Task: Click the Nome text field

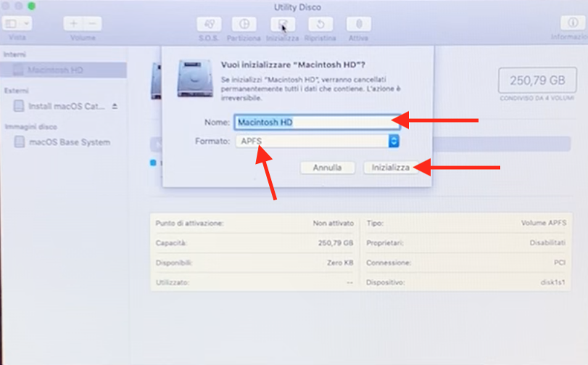Action: tap(318, 123)
